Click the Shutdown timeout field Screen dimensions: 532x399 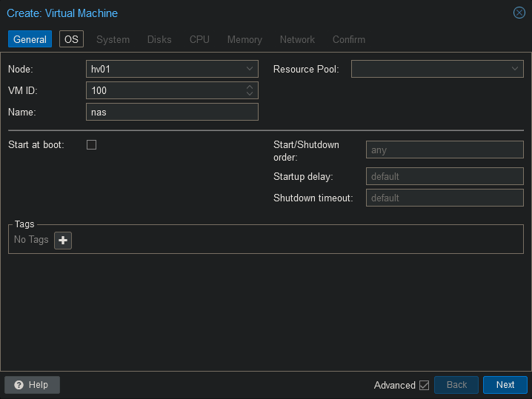[x=445, y=198]
